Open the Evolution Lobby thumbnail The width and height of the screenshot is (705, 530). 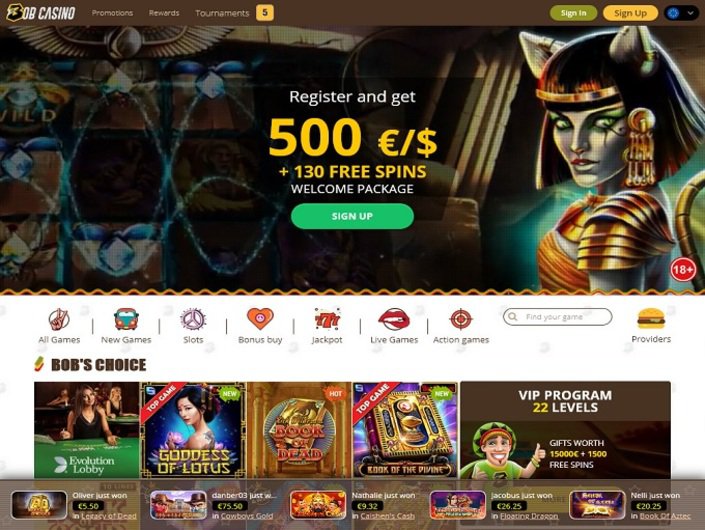[x=86, y=430]
